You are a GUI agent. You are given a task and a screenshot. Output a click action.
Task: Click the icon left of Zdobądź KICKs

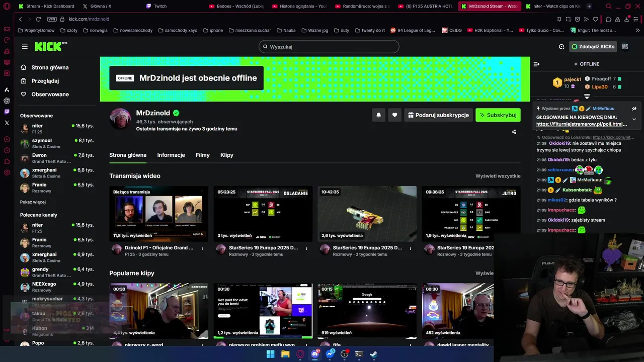[561, 47]
